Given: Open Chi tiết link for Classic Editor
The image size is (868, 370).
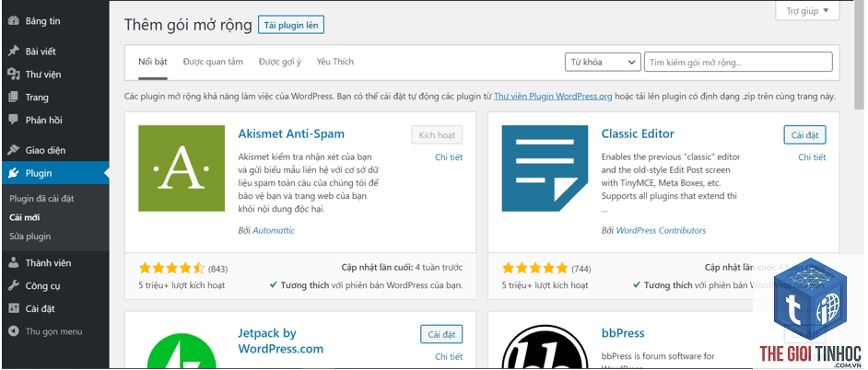Looking at the screenshot, I should point(812,157).
